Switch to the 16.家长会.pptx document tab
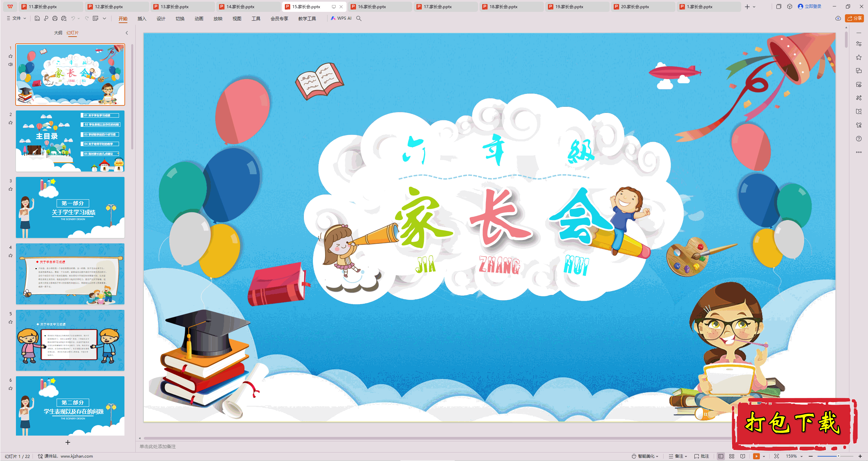Screen dimensions: 868x461 tap(380, 7)
